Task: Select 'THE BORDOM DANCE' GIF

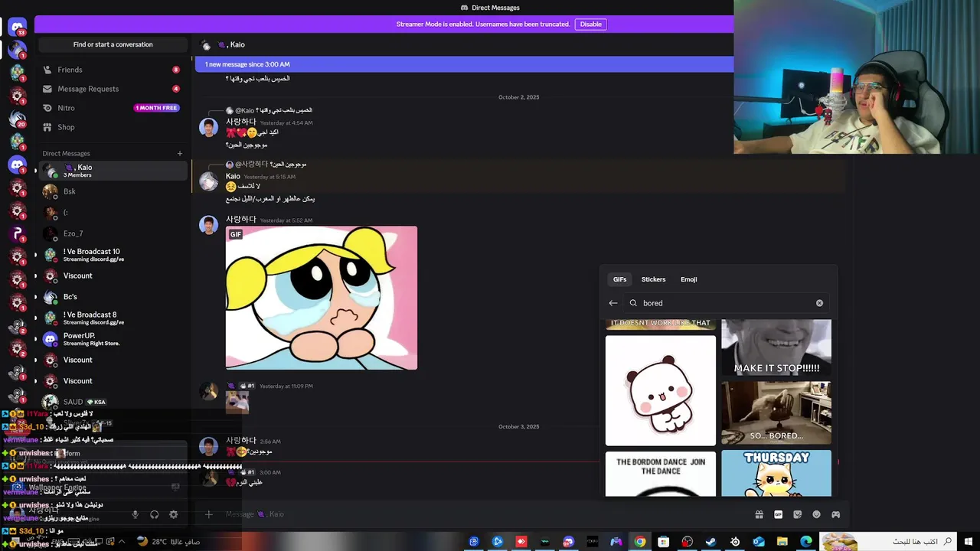Action: [x=661, y=474]
